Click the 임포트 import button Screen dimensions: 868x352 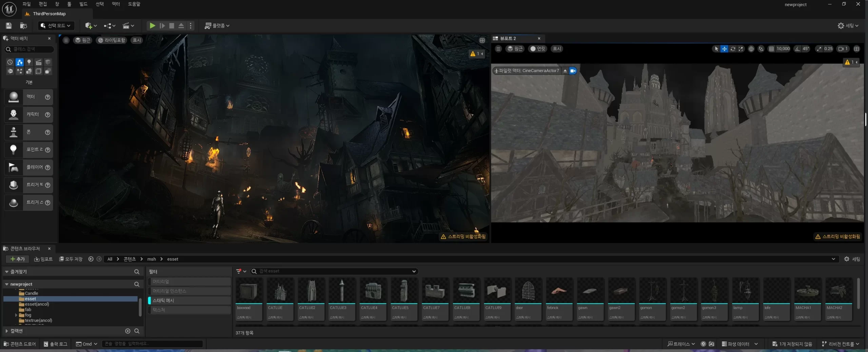click(43, 259)
